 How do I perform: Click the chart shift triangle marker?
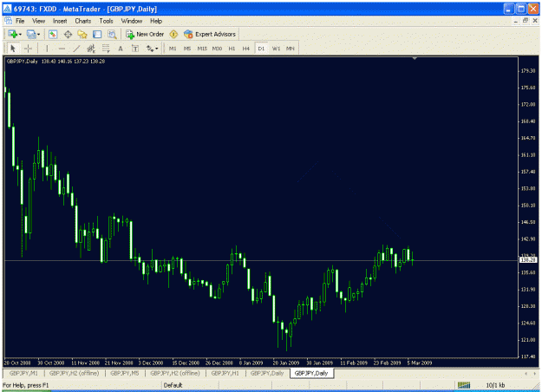(415, 58)
